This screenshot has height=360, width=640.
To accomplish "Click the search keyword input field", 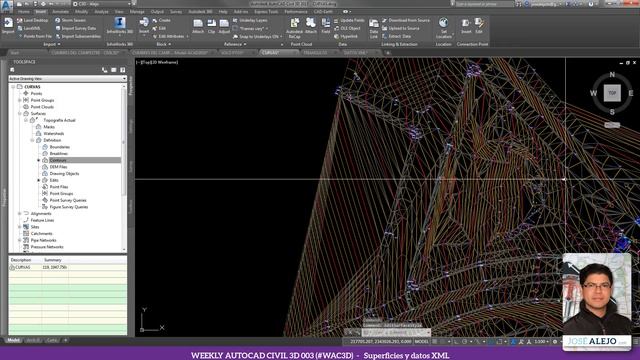I will pyautogui.click(x=484, y=4).
